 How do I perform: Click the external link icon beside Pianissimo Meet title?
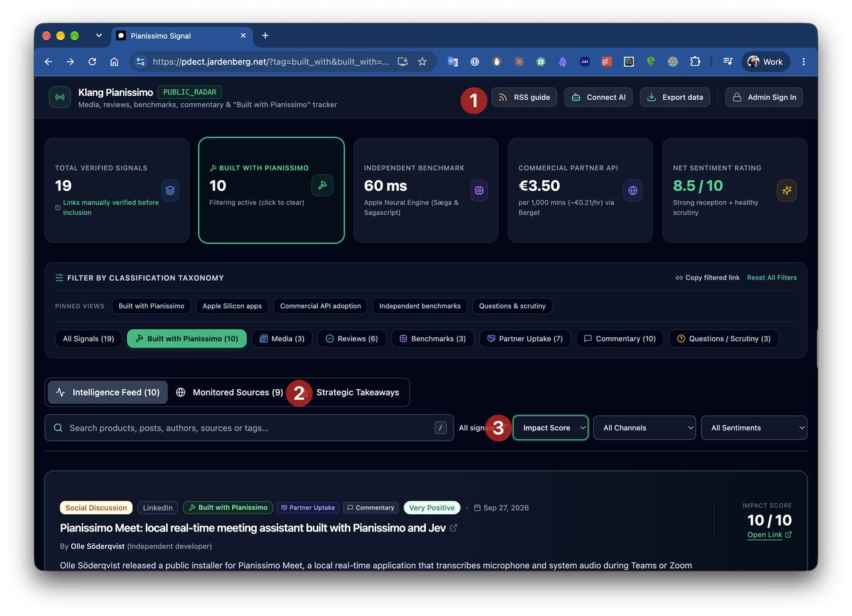(453, 528)
